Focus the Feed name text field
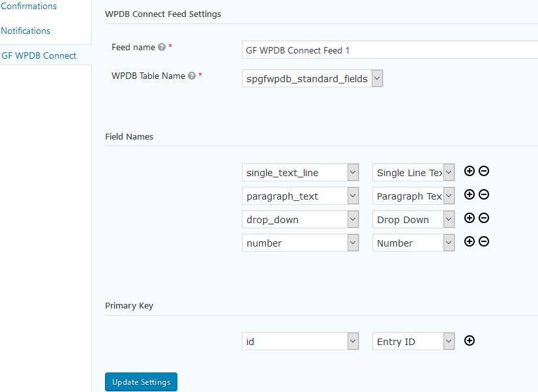 click(x=390, y=50)
